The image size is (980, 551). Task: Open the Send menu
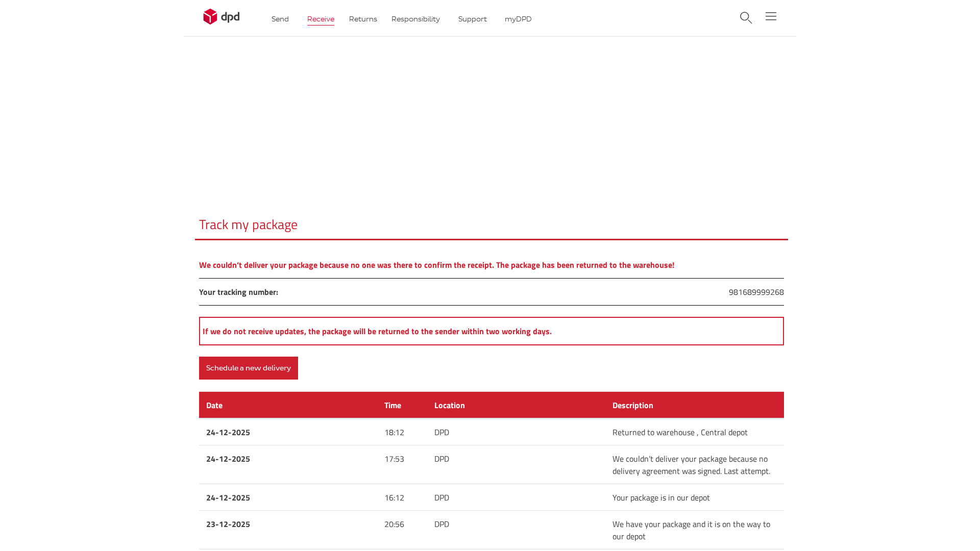[x=280, y=19]
